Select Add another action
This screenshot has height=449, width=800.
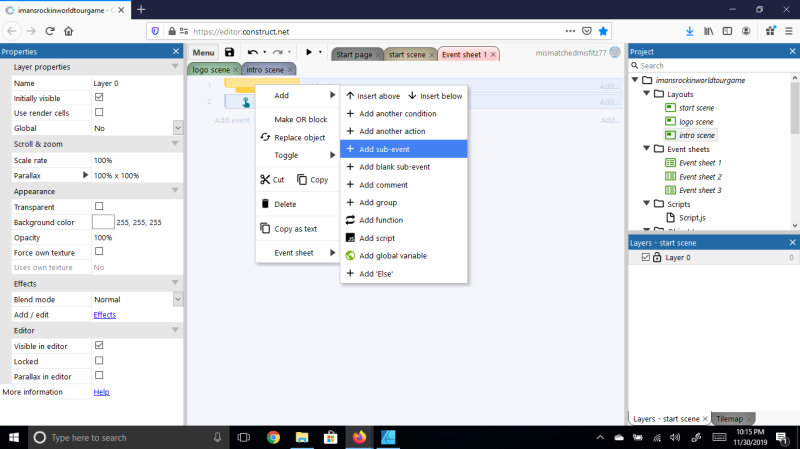point(404,131)
